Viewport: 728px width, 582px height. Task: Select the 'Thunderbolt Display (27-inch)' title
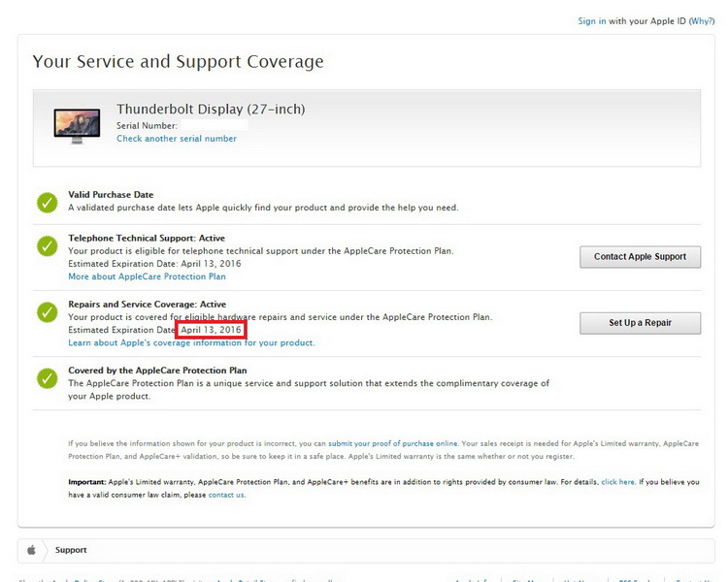(211, 109)
